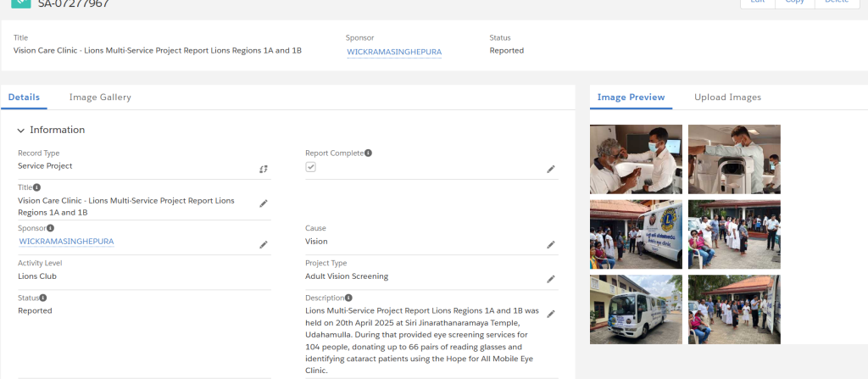Open info icon beside Sponsor label
This screenshot has height=379, width=868.
pyautogui.click(x=50, y=228)
